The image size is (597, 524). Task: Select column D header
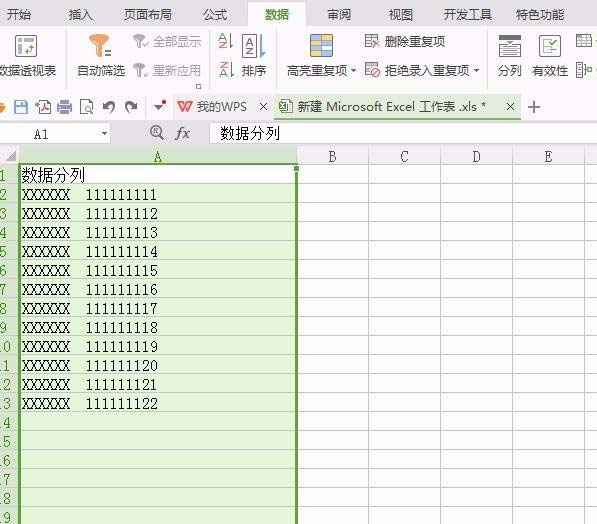pos(476,157)
